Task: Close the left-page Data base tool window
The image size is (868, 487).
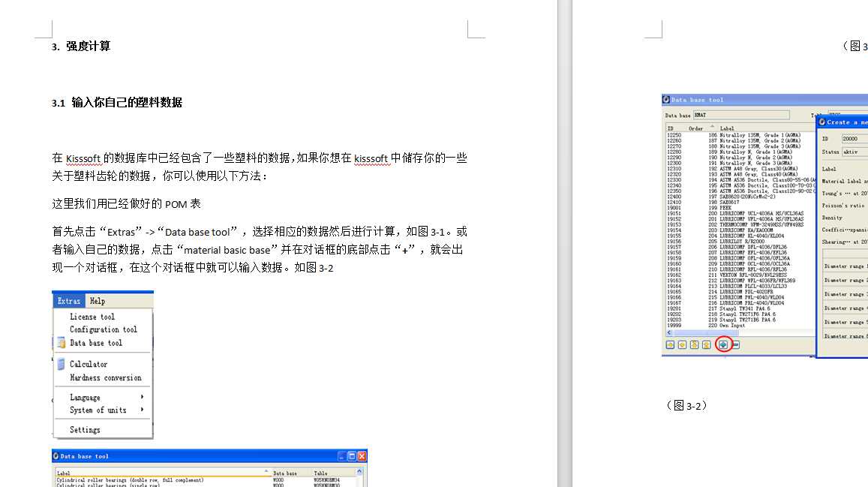Action: [362, 456]
